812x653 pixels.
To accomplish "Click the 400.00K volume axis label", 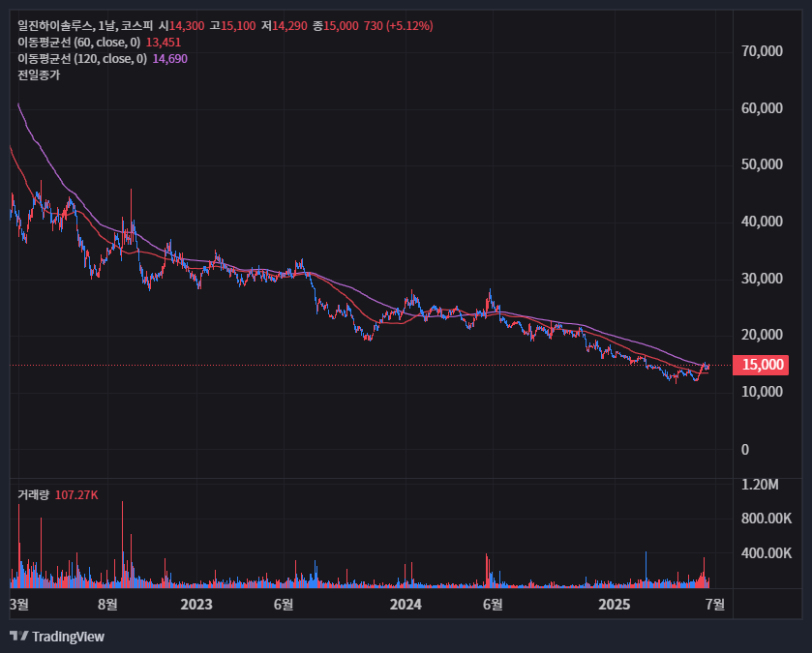I will tap(767, 553).
